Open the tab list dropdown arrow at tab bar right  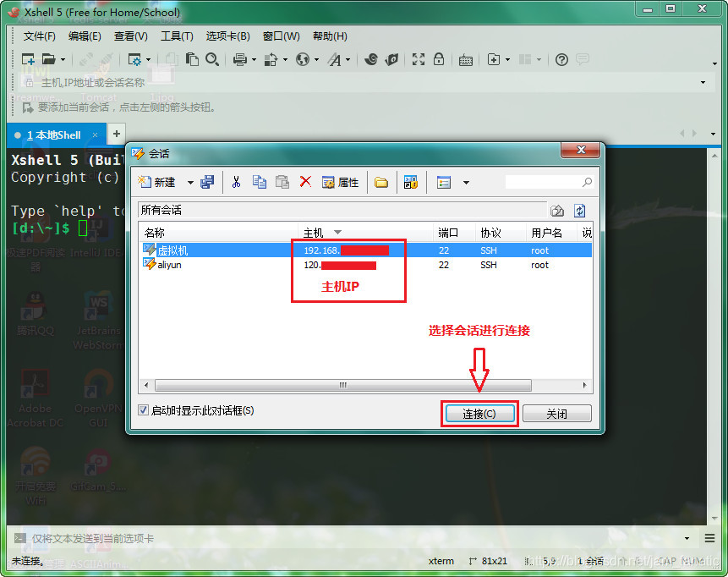click(713, 134)
